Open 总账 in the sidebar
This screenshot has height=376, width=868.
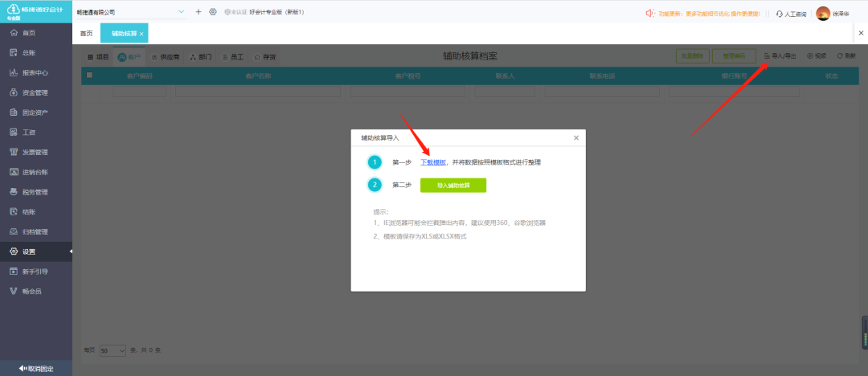tap(36, 53)
